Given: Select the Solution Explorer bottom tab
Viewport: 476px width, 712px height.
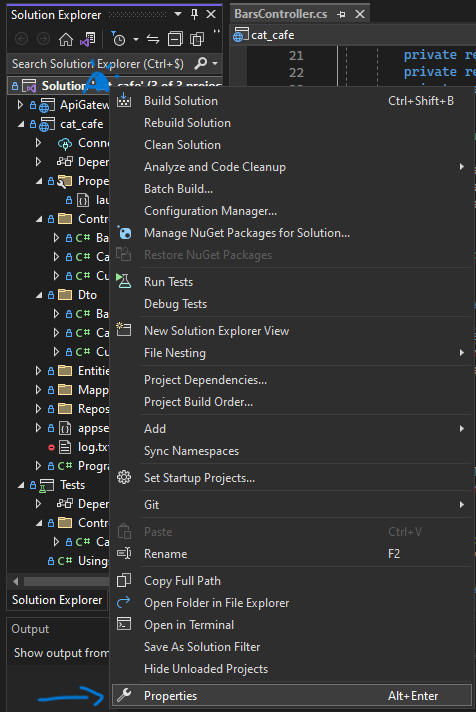Looking at the screenshot, I should coord(57,600).
